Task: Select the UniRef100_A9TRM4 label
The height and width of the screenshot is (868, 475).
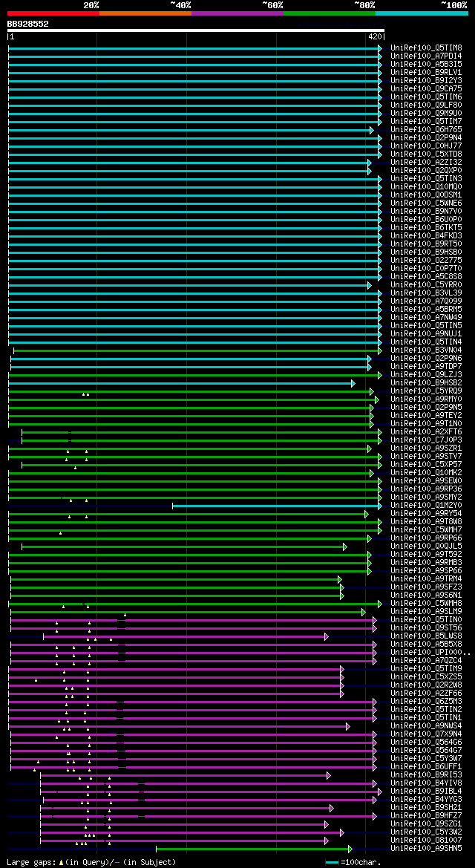Action: click(426, 579)
